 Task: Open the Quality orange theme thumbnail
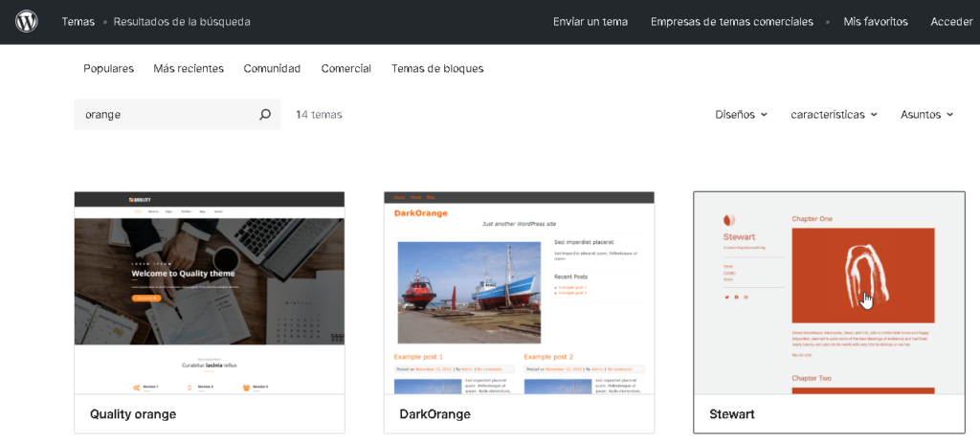pyautogui.click(x=210, y=293)
